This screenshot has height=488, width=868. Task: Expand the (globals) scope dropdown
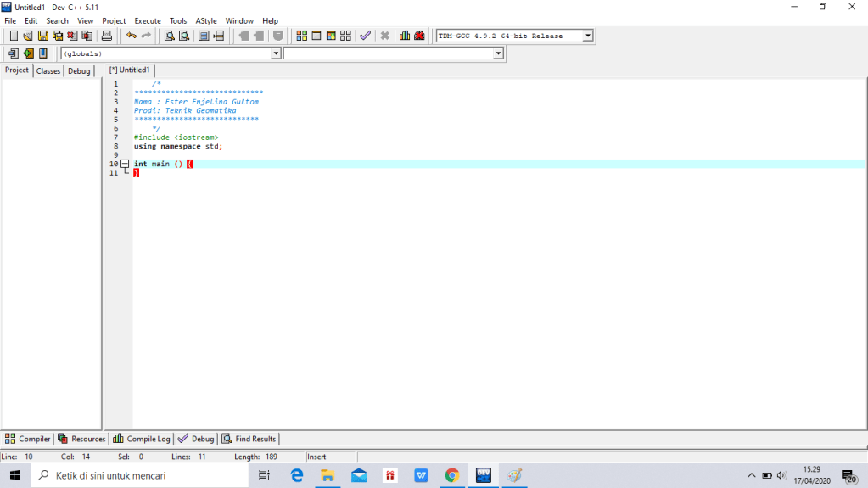[x=275, y=53]
